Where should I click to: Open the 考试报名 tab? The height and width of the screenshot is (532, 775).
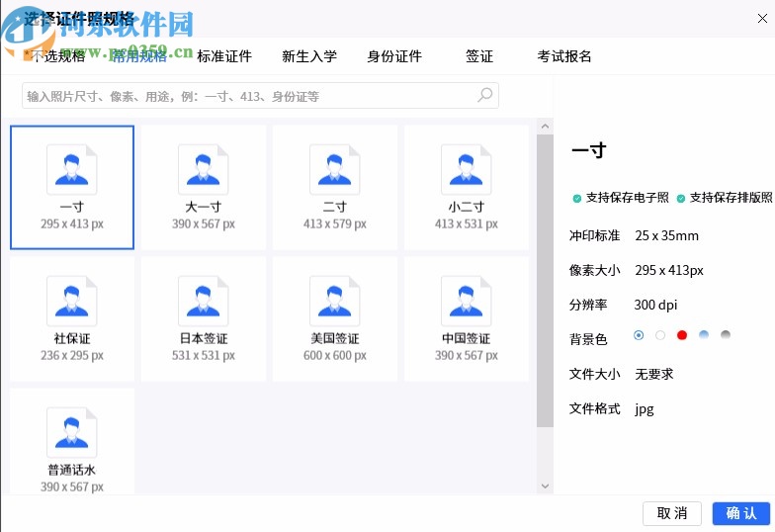(x=564, y=56)
